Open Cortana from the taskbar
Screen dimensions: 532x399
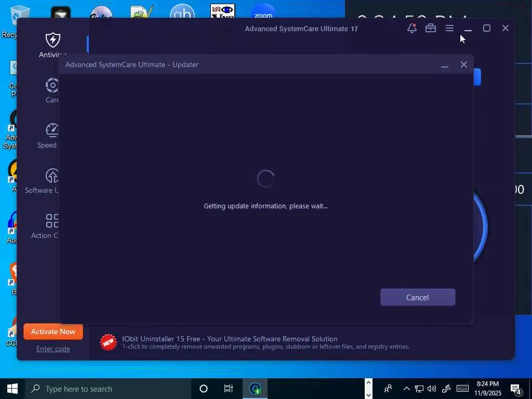(204, 389)
